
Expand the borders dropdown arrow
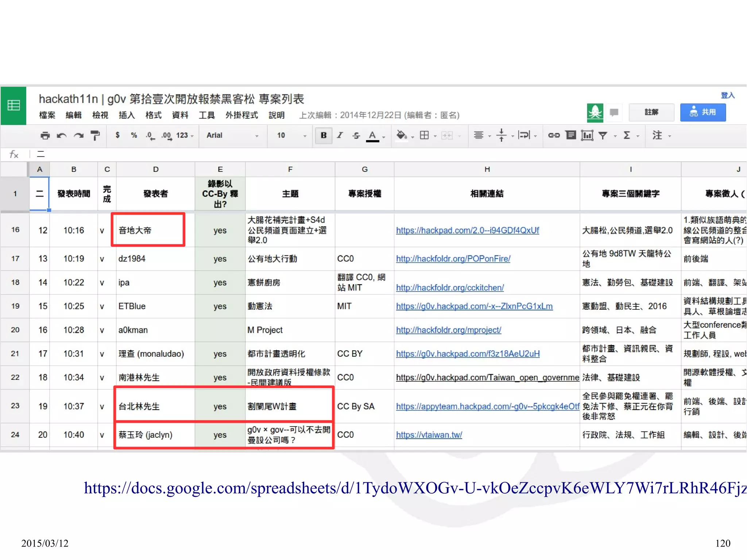(435, 136)
